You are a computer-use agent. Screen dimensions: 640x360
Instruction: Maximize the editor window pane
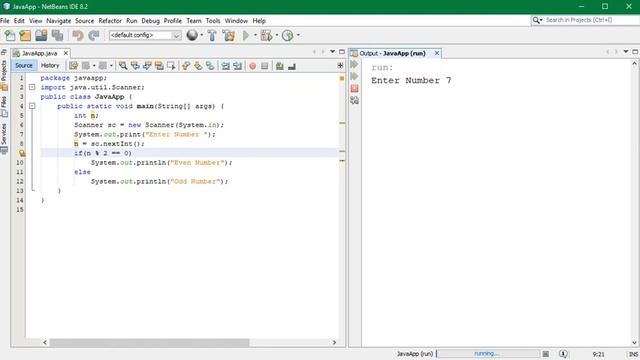342,52
